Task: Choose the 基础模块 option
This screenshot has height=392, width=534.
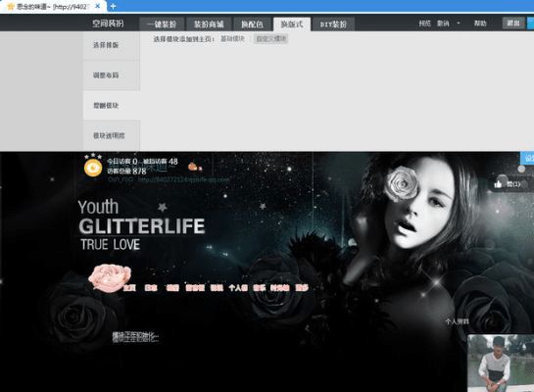Action: point(232,39)
